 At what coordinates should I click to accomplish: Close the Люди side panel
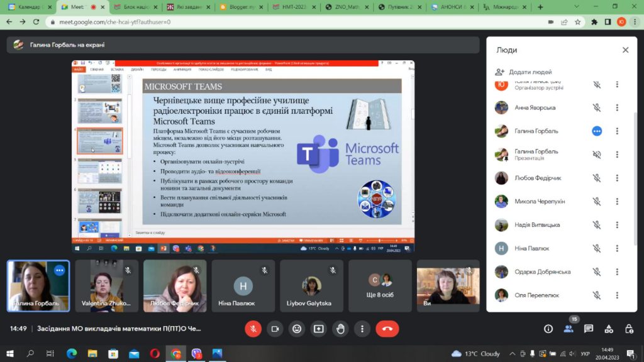[x=626, y=50]
